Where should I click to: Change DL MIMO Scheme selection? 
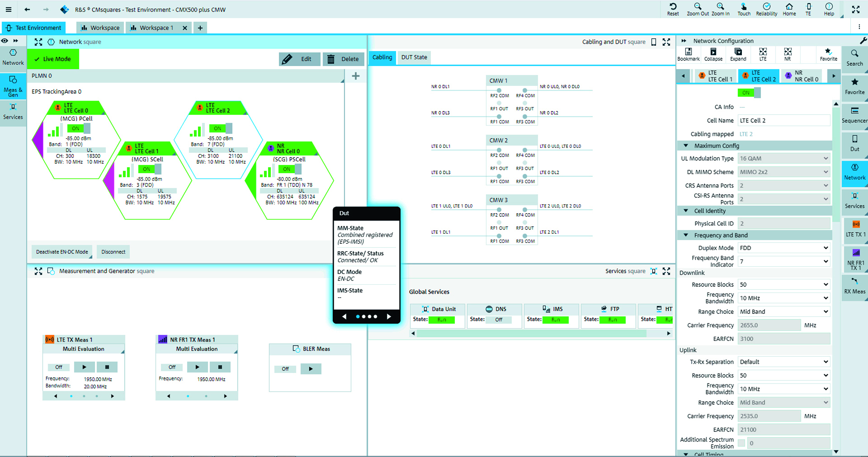click(783, 172)
